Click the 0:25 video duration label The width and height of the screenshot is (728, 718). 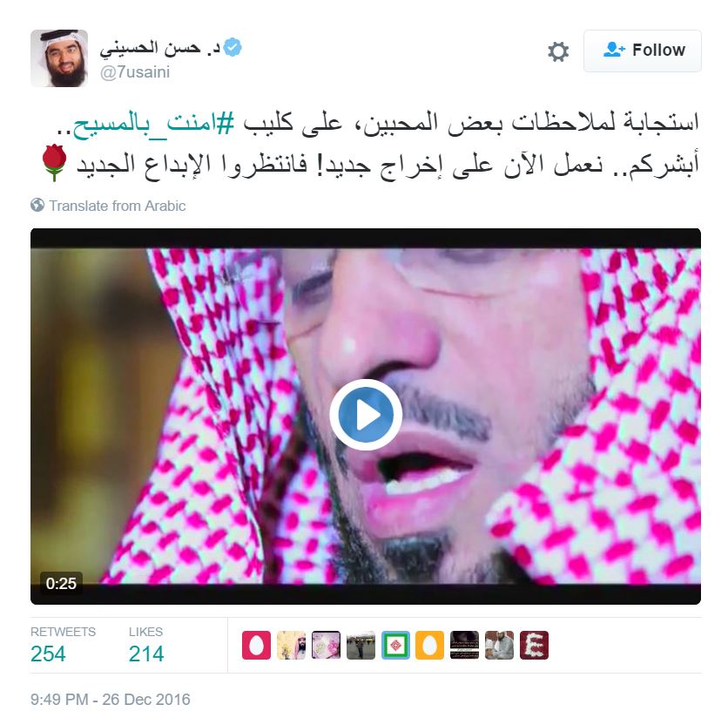[61, 583]
